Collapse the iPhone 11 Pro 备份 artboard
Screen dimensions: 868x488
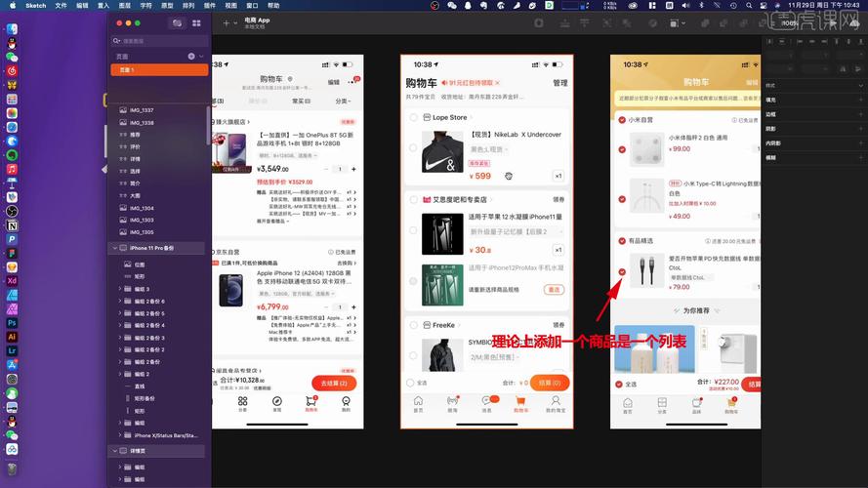click(x=113, y=248)
